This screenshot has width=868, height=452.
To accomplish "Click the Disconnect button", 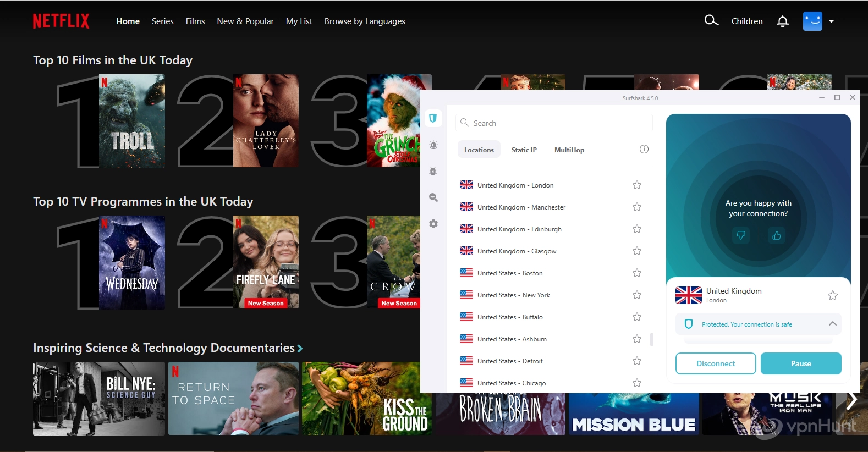I will pos(716,363).
